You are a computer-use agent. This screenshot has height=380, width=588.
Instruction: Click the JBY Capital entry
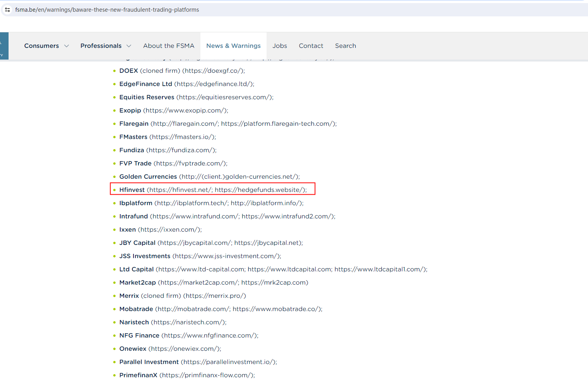pyautogui.click(x=211, y=243)
